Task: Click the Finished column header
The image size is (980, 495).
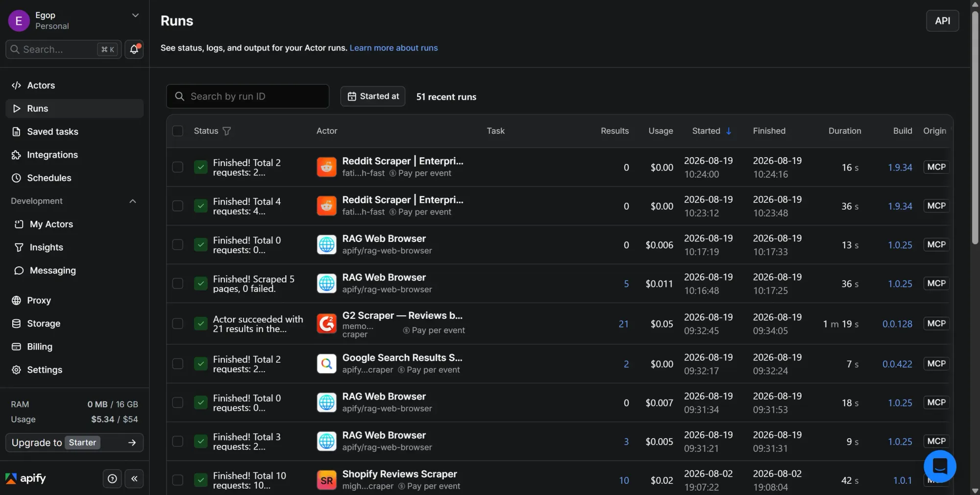Action: [x=769, y=131]
